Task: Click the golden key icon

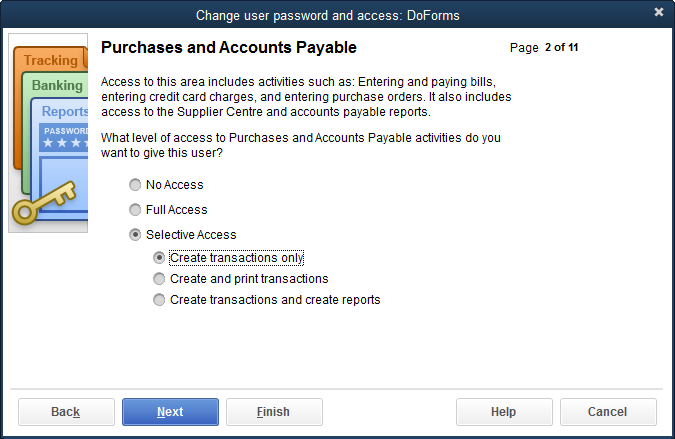Action: 38,203
